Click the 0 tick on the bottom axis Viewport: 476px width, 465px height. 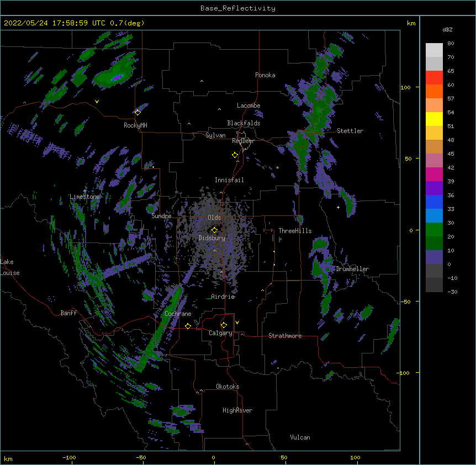click(213, 457)
